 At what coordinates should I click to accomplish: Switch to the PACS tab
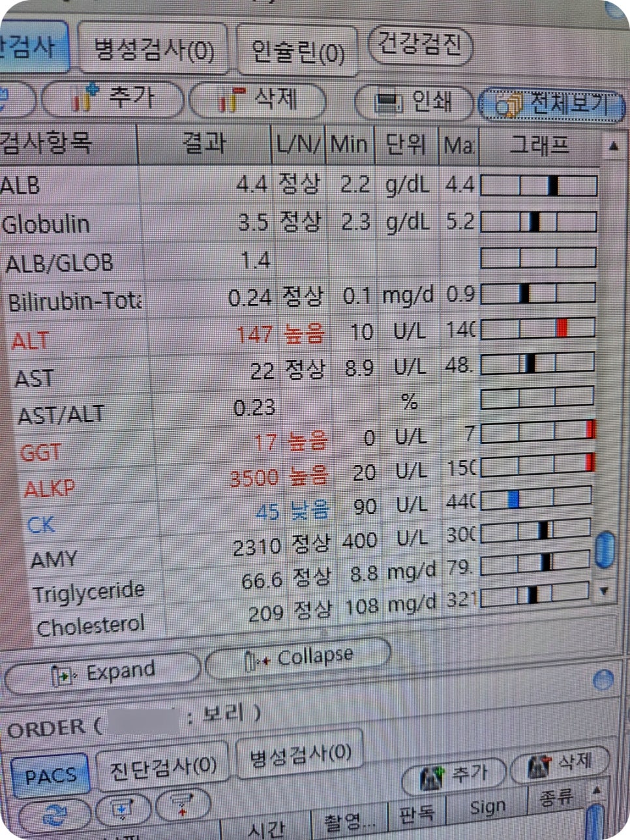[x=50, y=776]
